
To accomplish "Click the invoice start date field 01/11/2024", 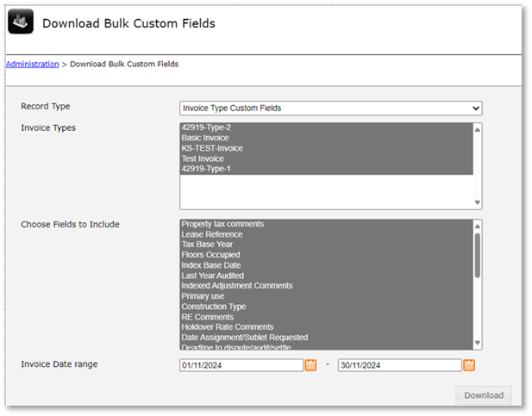I will click(x=241, y=365).
